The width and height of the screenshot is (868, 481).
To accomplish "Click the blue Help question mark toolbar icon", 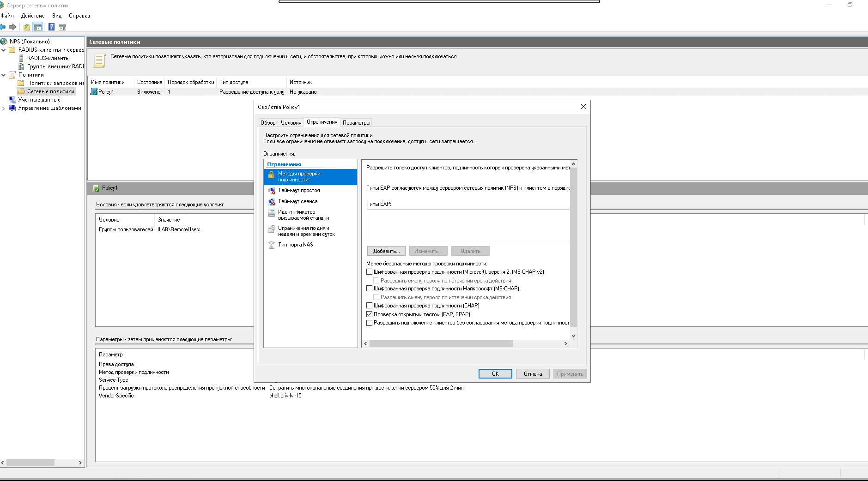I will tap(51, 27).
